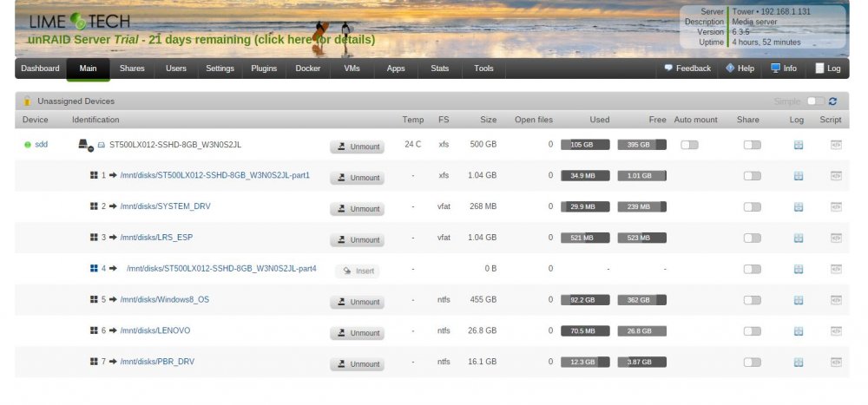
Task: Click the Lime Tech logo
Action: pyautogui.click(x=79, y=21)
